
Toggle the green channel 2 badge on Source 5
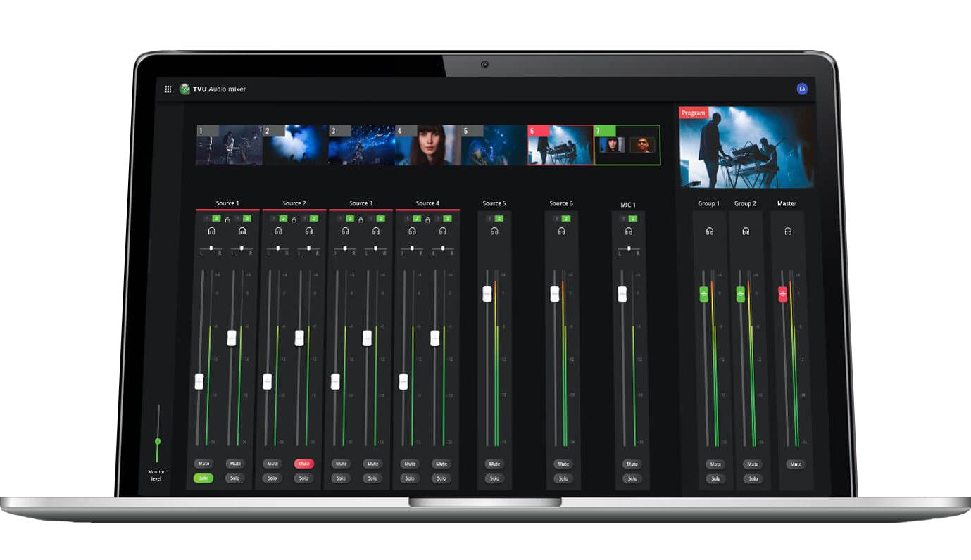499,219
